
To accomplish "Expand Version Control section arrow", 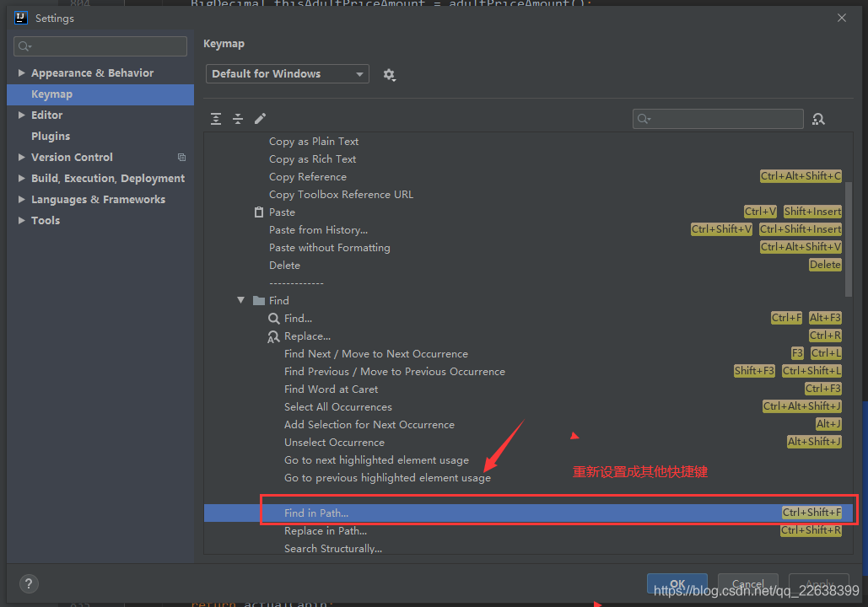I will click(x=21, y=157).
